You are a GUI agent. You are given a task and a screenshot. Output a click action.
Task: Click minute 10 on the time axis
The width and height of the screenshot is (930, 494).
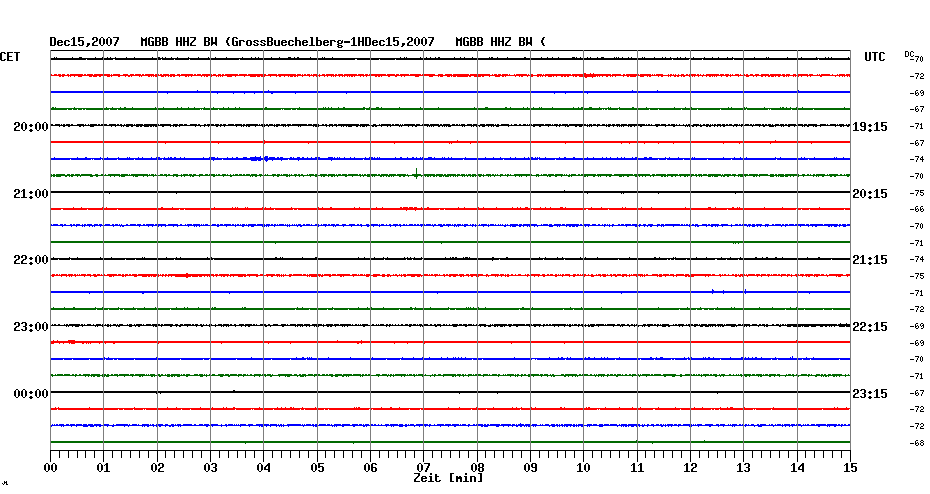[x=584, y=468]
